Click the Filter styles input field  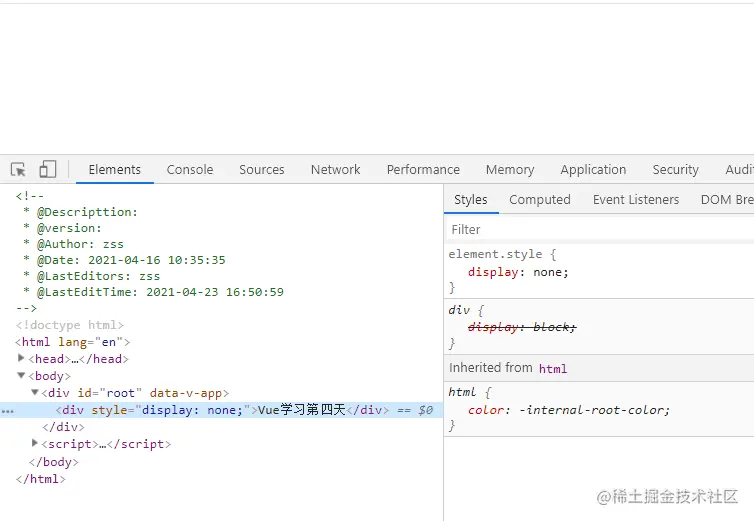tap(600, 229)
